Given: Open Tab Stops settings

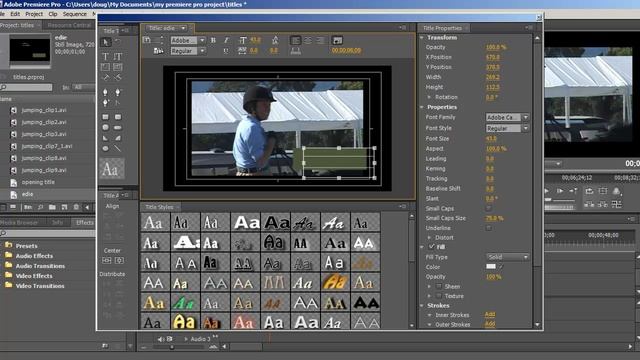Looking at the screenshot, I should 296,51.
